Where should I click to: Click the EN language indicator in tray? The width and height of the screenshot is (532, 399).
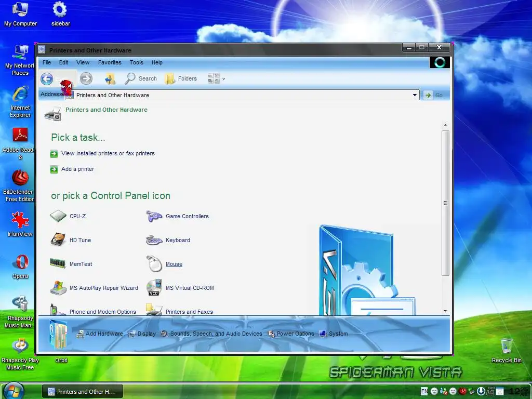(424, 391)
